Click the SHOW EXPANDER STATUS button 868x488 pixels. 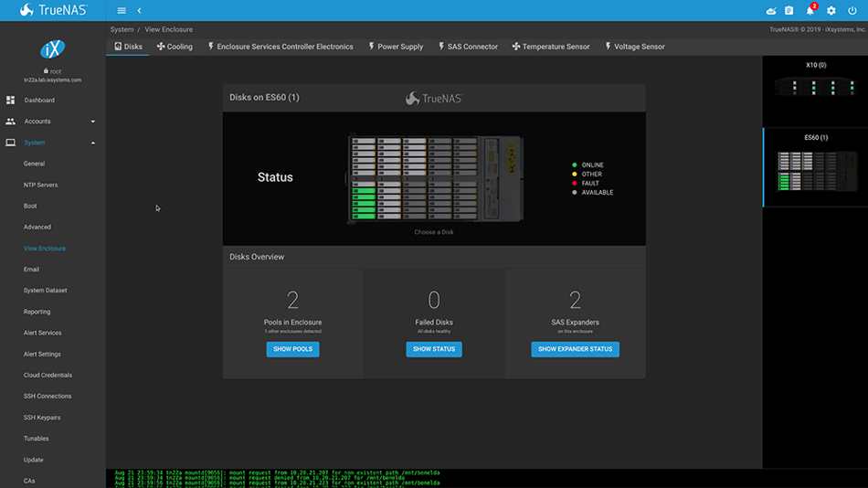tap(575, 349)
